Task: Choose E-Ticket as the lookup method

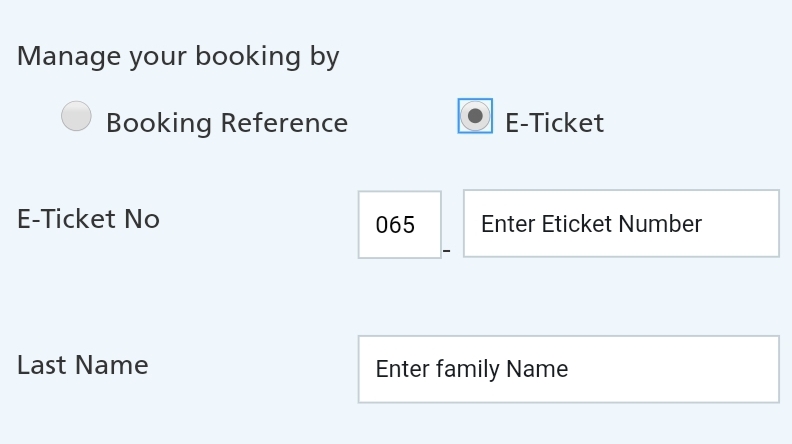Action: click(475, 116)
